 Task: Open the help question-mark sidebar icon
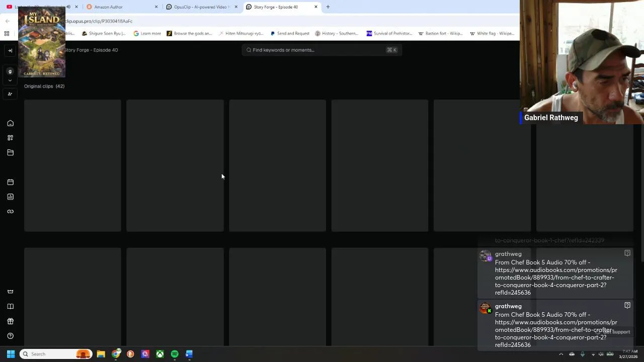(10, 336)
